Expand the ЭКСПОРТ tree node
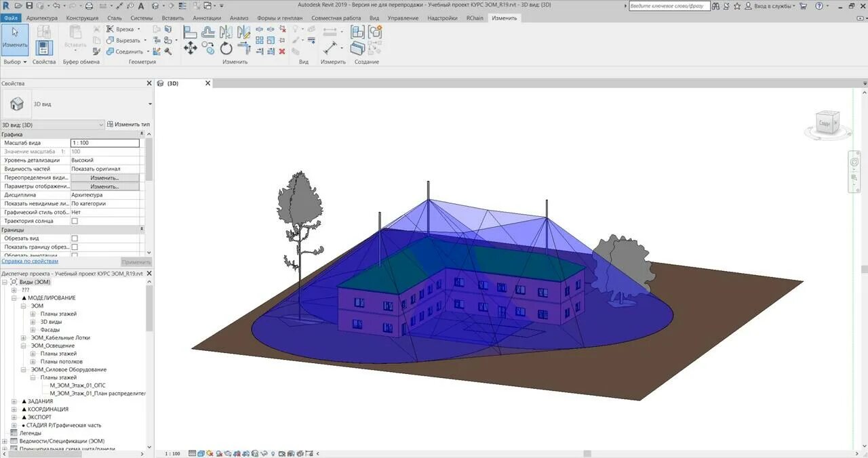The image size is (868, 458). pos(14,417)
